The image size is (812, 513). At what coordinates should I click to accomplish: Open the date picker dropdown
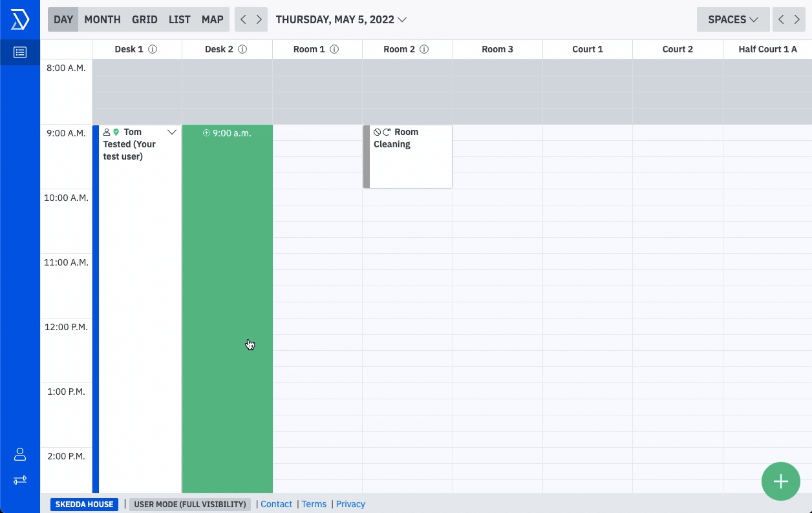[x=341, y=19]
